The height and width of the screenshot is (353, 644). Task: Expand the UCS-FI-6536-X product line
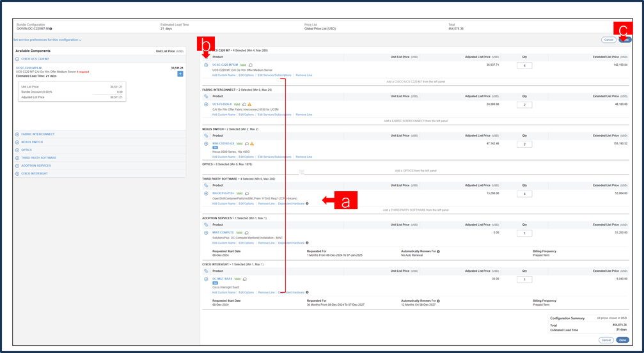[206, 104]
